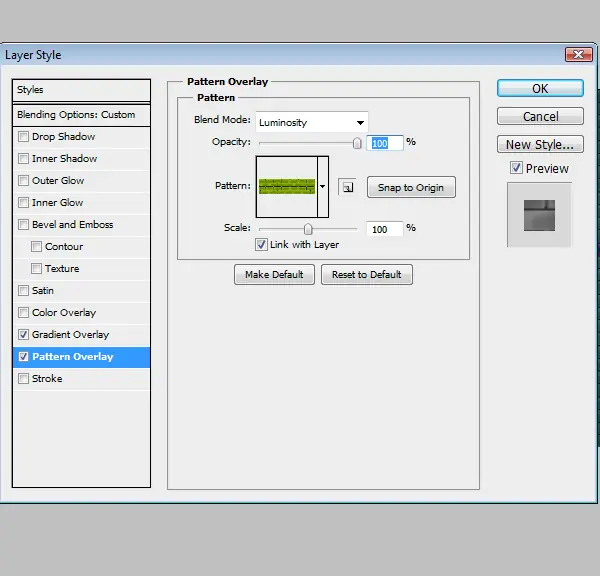Toggle the Satin checkbox
This screenshot has width=600, height=576.
click(x=23, y=290)
